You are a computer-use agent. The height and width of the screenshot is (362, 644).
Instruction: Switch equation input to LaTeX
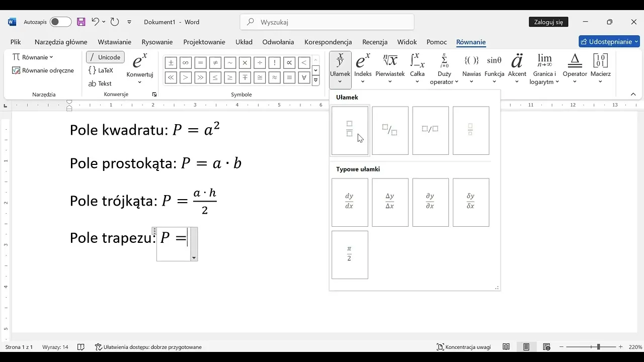(101, 70)
